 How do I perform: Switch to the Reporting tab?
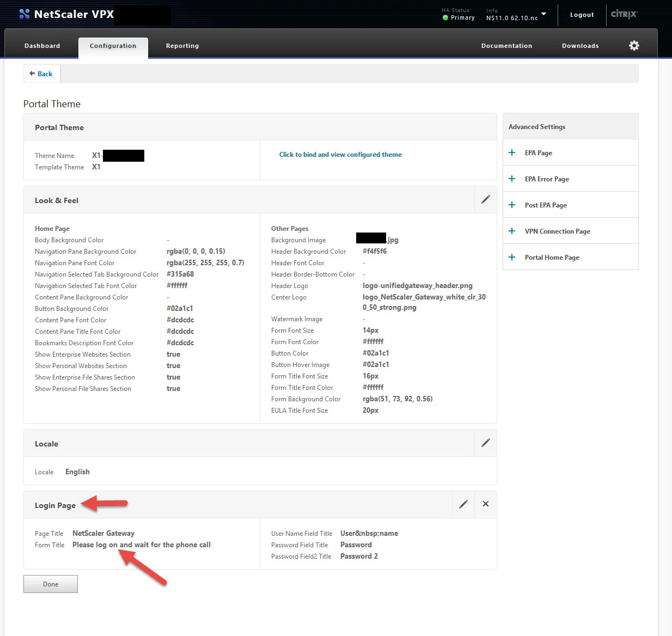(x=182, y=46)
